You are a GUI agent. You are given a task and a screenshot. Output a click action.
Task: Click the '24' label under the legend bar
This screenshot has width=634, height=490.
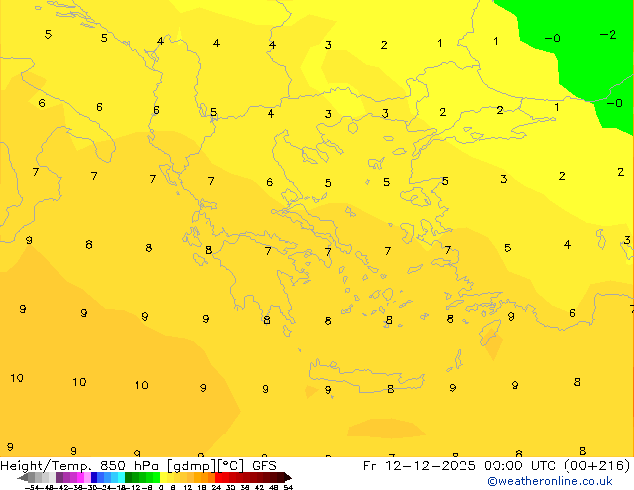(x=216, y=487)
